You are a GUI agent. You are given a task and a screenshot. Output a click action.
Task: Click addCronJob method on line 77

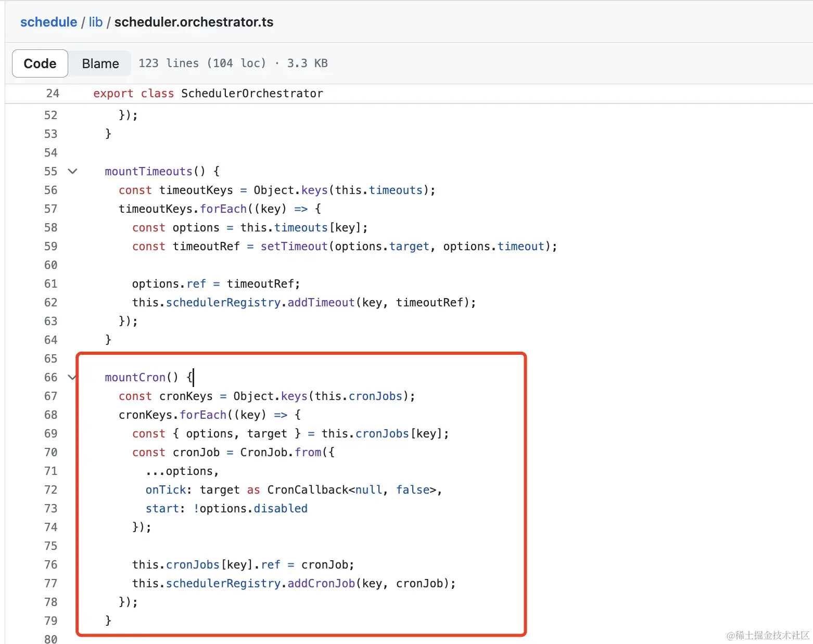click(x=321, y=583)
